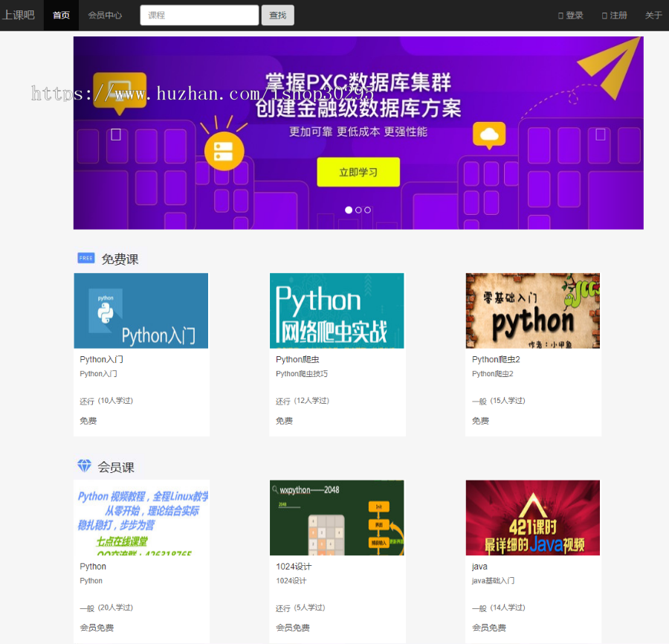The image size is (669, 644).
Task: Click the icon before 注册
Action: click(x=604, y=15)
